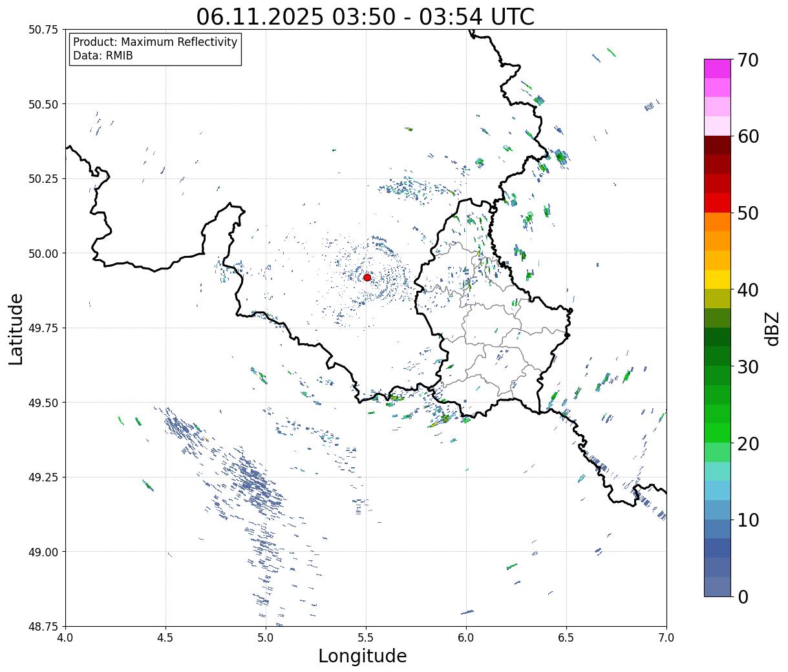The width and height of the screenshot is (788, 672).
Task: Click the colorbar tick label '0'
Action: tap(743, 596)
